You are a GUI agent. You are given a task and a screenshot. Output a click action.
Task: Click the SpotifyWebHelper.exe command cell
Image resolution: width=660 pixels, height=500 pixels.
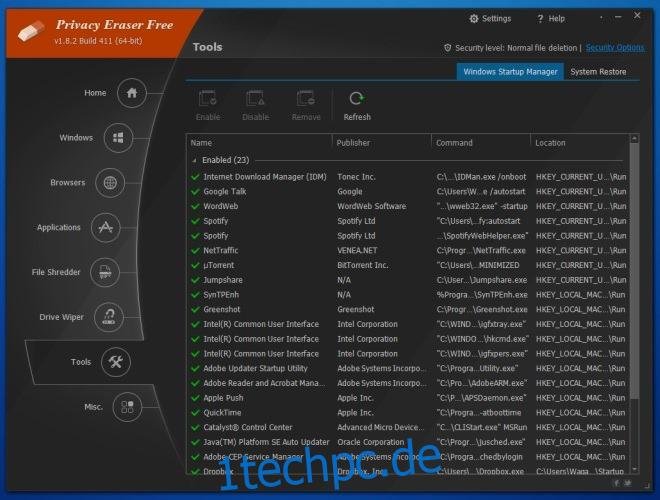(x=482, y=236)
